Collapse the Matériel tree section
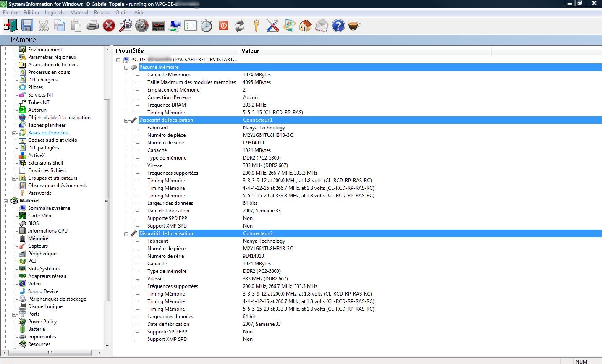 6,201
